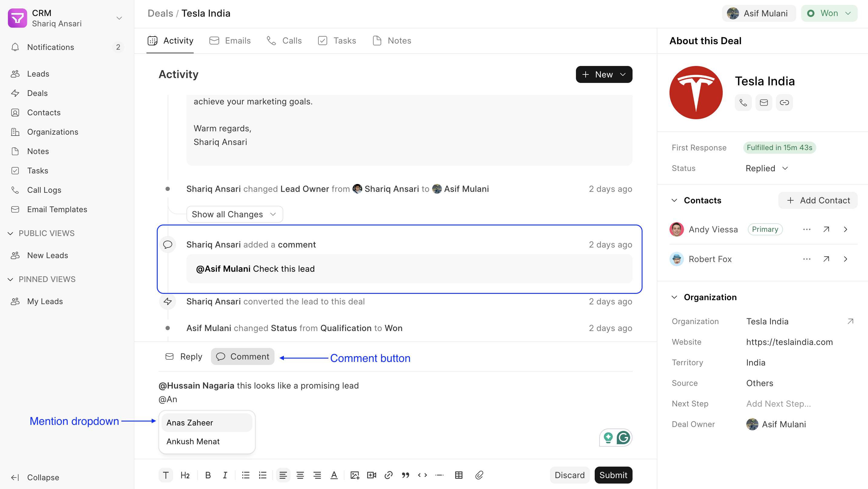868x489 pixels.
Task: Pick Anas Zaheer from mention dropdown
Action: pos(207,422)
